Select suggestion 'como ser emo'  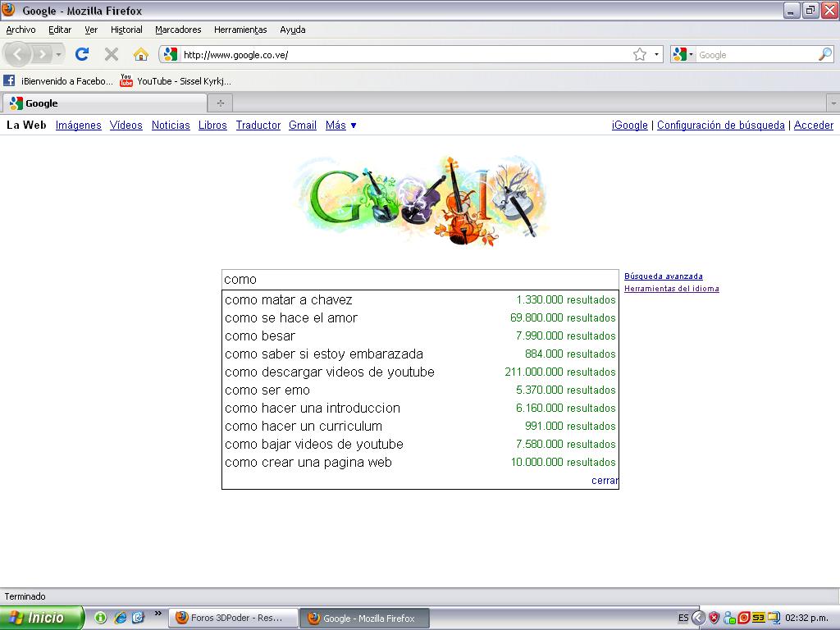click(420, 390)
